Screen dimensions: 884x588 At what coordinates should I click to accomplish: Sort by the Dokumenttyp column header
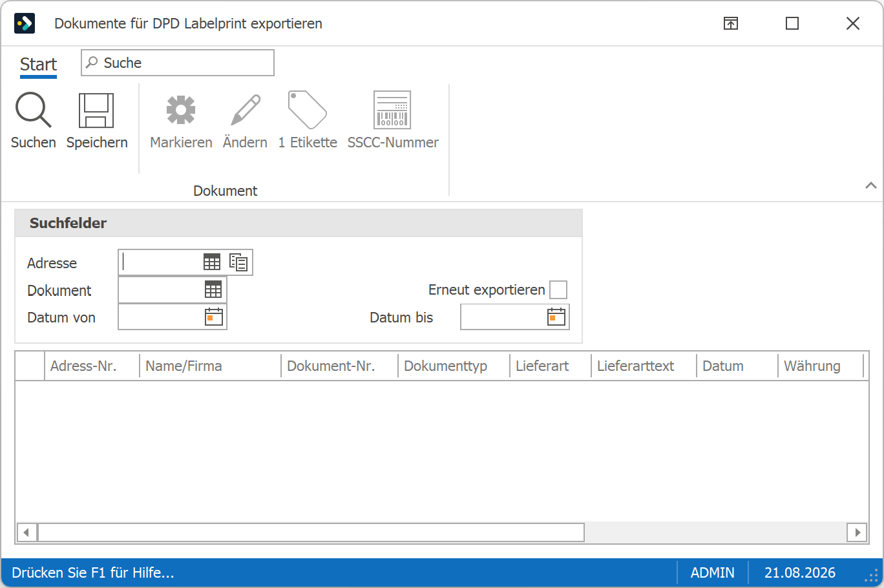tap(454, 366)
